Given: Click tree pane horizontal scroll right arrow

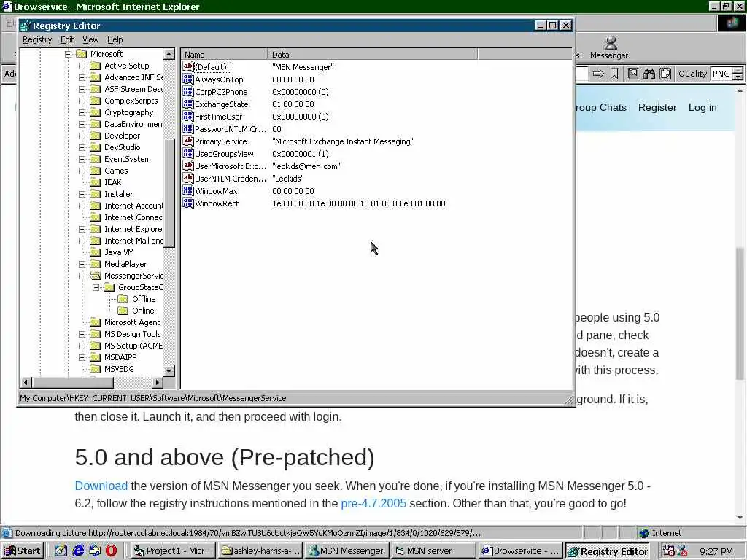Looking at the screenshot, I should point(158,382).
